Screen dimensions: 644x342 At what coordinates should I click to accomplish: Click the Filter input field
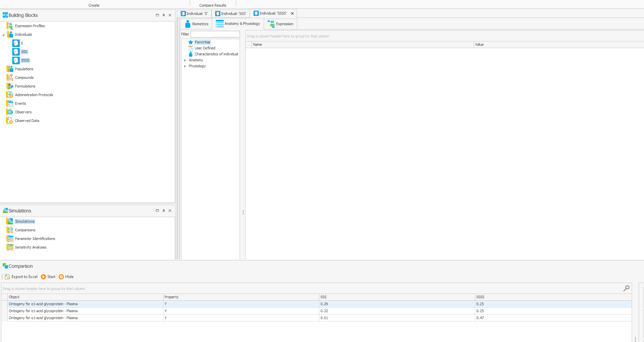pyautogui.click(x=215, y=34)
